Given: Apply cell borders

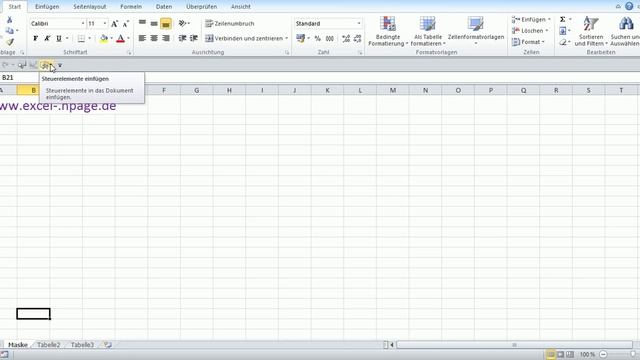Looking at the screenshot, I should coord(81,38).
